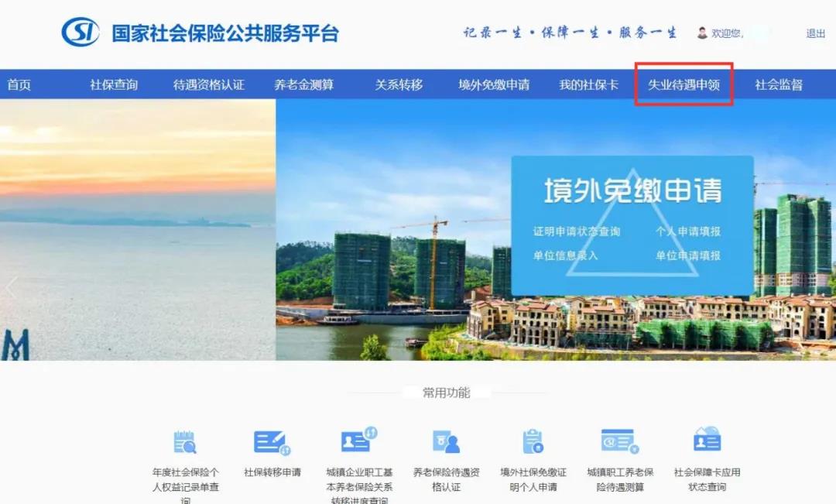Click the SI platform logo

point(80,32)
